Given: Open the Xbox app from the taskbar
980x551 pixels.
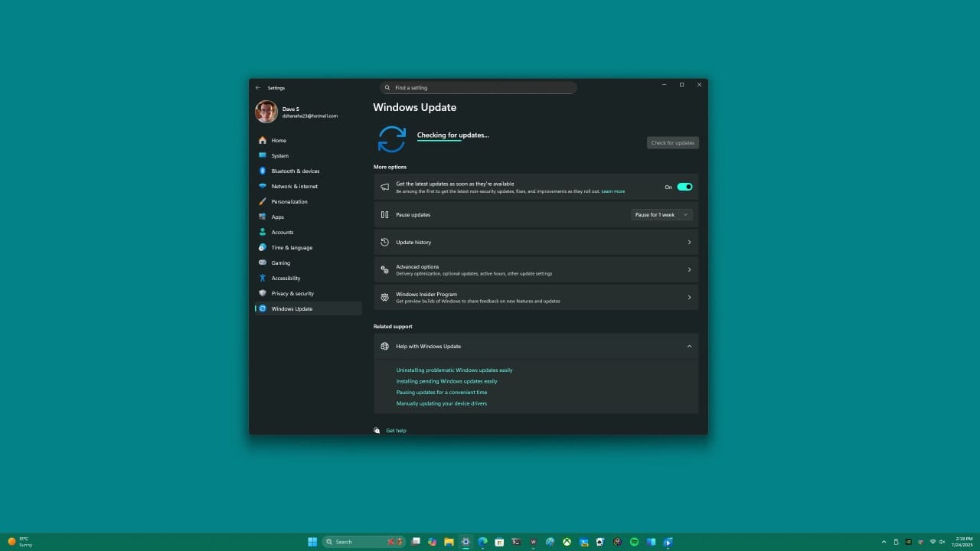Looking at the screenshot, I should (x=567, y=541).
